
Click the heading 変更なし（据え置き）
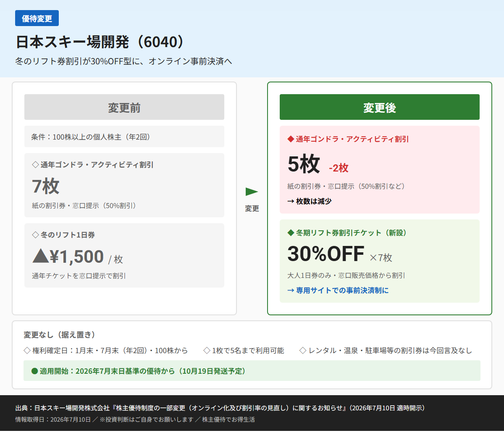[60, 335]
